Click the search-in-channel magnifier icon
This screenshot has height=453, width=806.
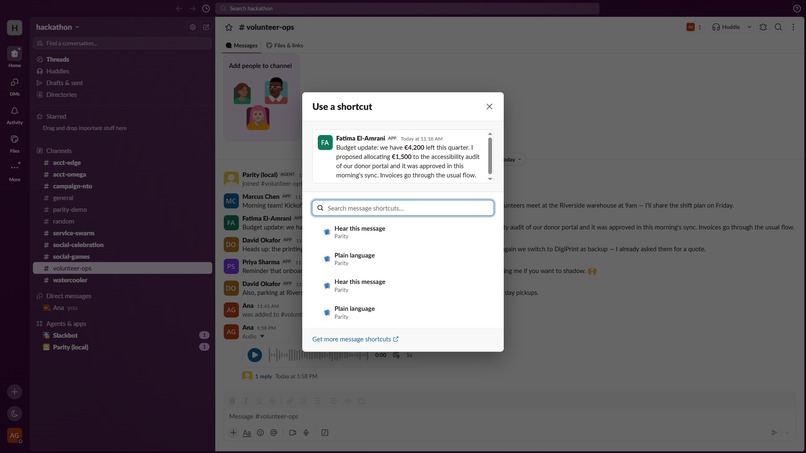point(778,27)
